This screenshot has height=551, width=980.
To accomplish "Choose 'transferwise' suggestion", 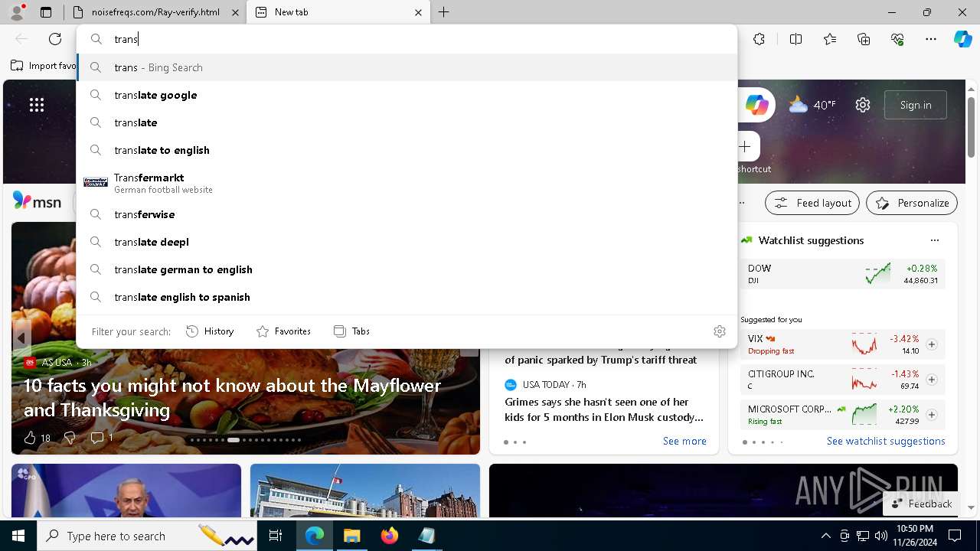I will tap(407, 214).
